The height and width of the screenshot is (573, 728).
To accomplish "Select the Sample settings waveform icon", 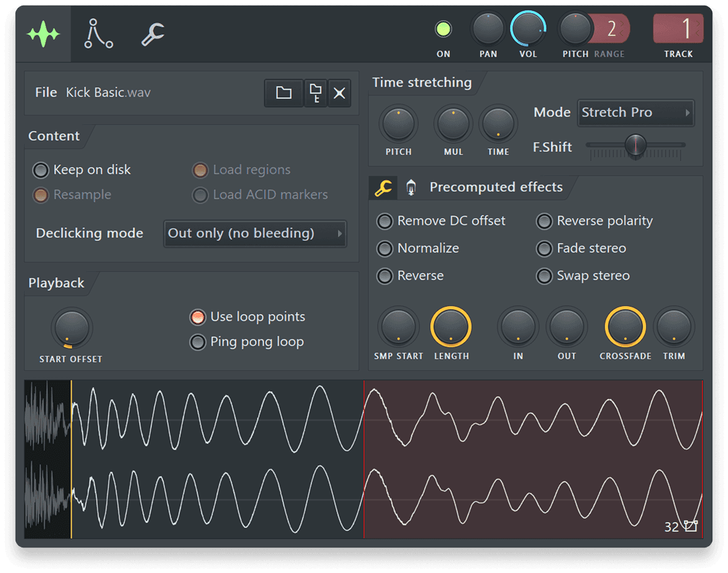I will click(x=43, y=34).
